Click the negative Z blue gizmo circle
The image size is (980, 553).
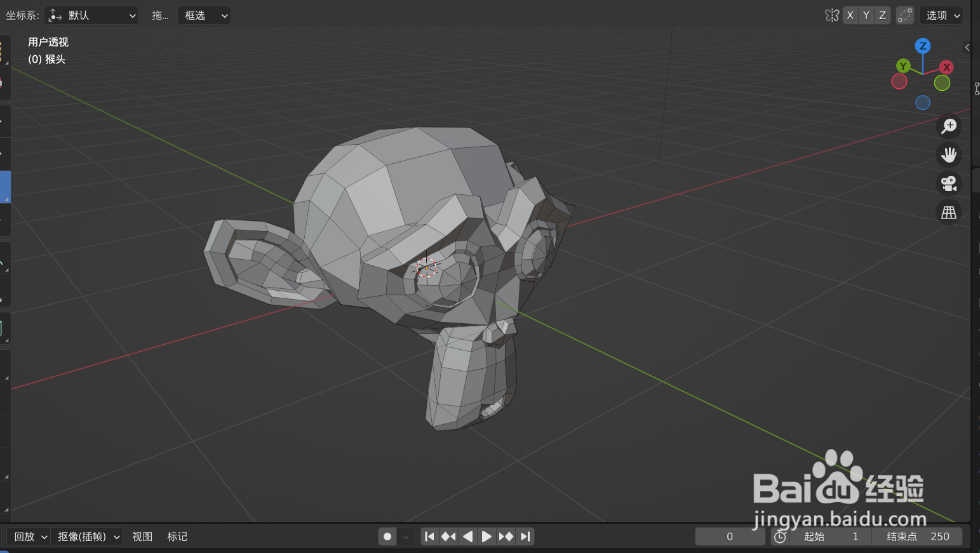click(x=923, y=102)
